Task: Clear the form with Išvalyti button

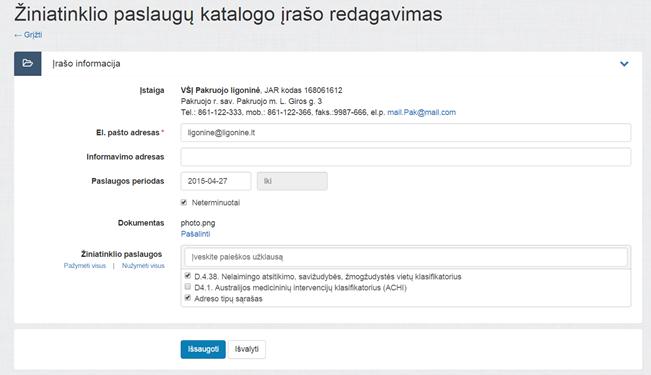Action: pyautogui.click(x=247, y=349)
